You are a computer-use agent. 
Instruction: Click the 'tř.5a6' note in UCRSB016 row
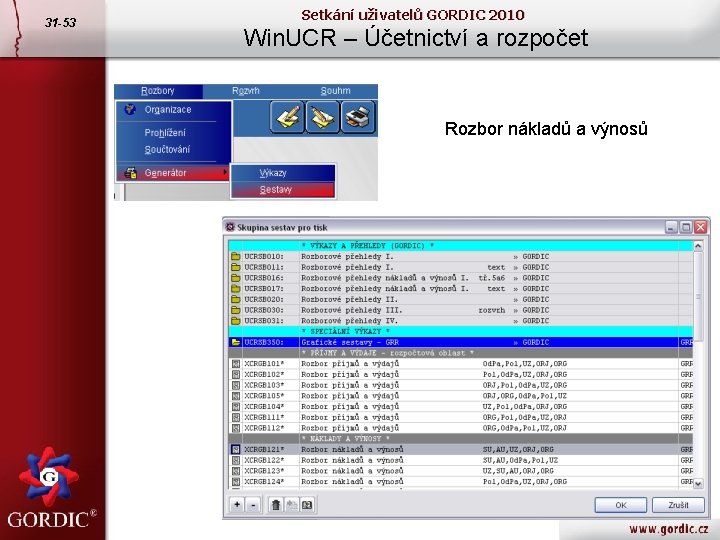(x=492, y=278)
